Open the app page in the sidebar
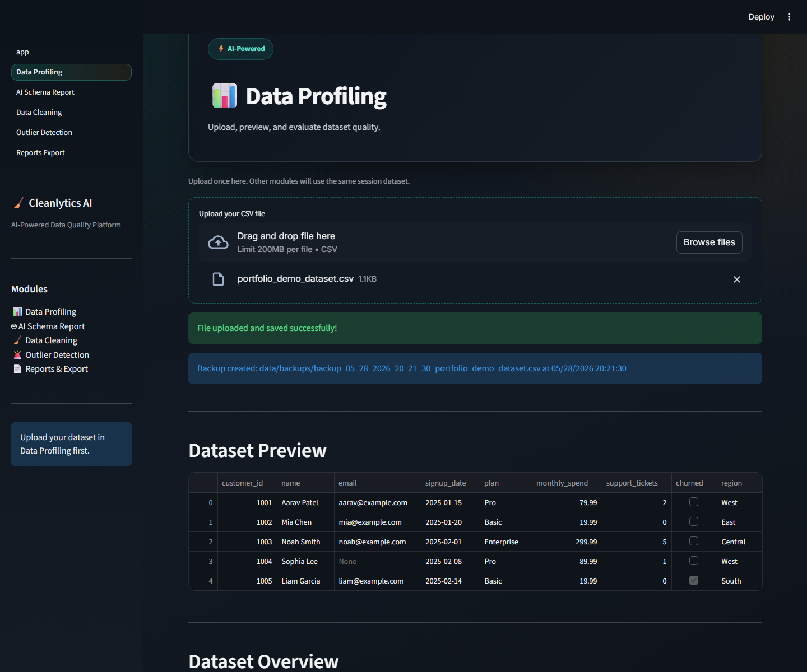 pyautogui.click(x=71, y=52)
